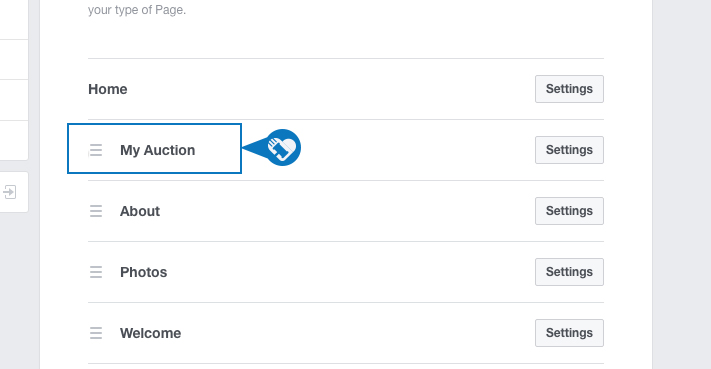The image size is (711, 369).
Task: Click the blue triangular callout pointer
Action: point(253,148)
